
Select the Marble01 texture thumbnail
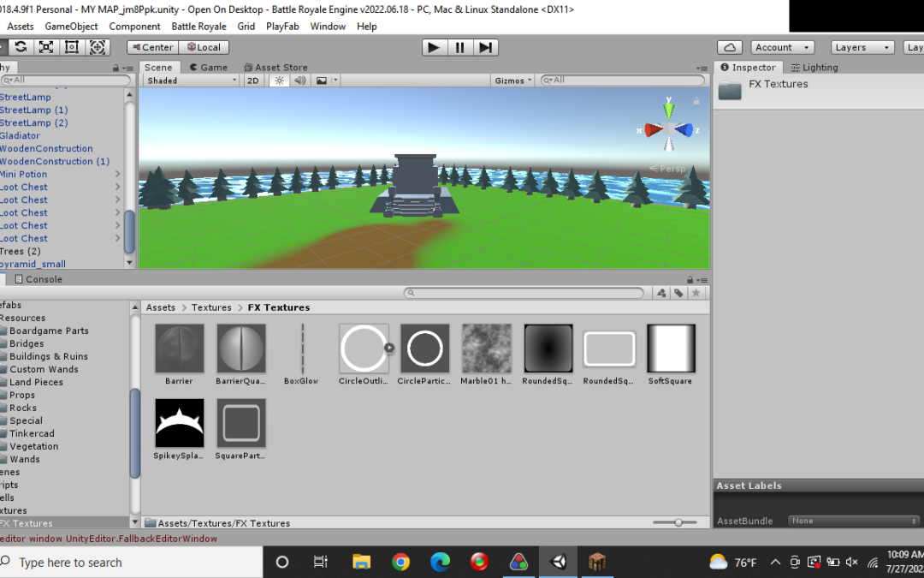point(486,348)
